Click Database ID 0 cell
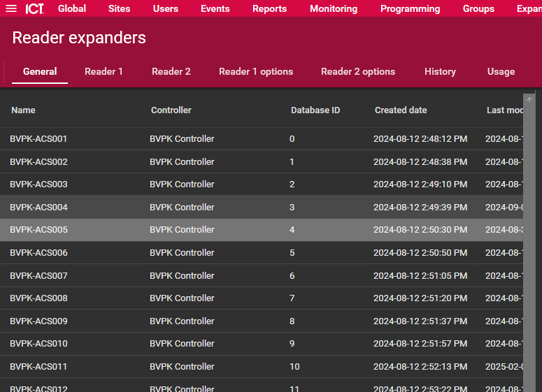 click(292, 139)
